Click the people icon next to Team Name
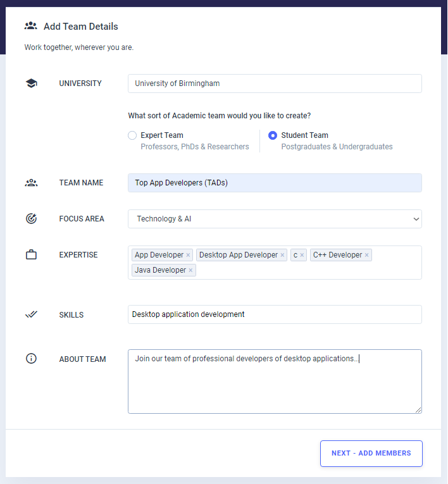The height and width of the screenshot is (484, 448). 31,183
